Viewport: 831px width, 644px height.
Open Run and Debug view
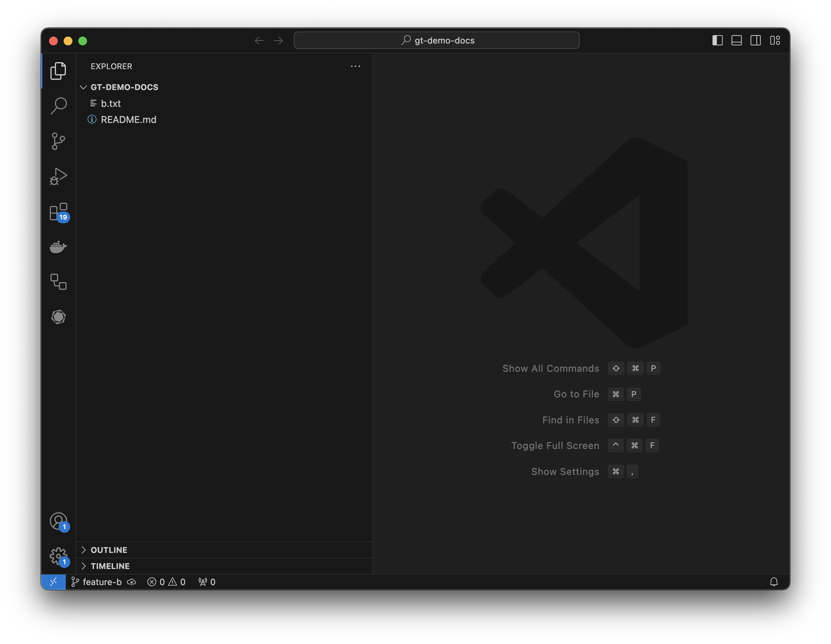pyautogui.click(x=58, y=176)
